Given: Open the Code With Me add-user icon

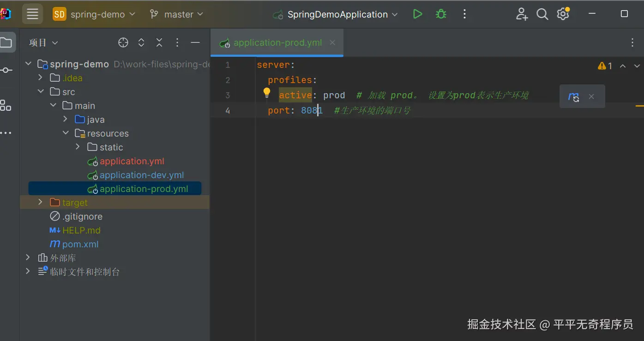Looking at the screenshot, I should [522, 14].
